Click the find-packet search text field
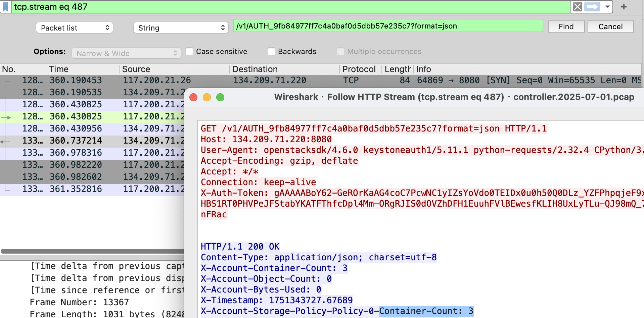The height and width of the screenshot is (318, 644). 388,26
